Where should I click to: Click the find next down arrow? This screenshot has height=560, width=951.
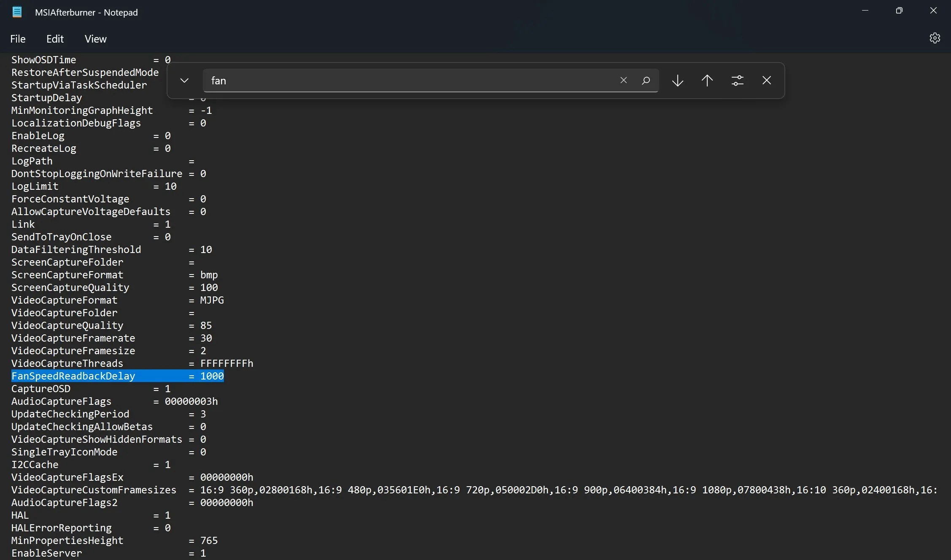[x=678, y=81]
